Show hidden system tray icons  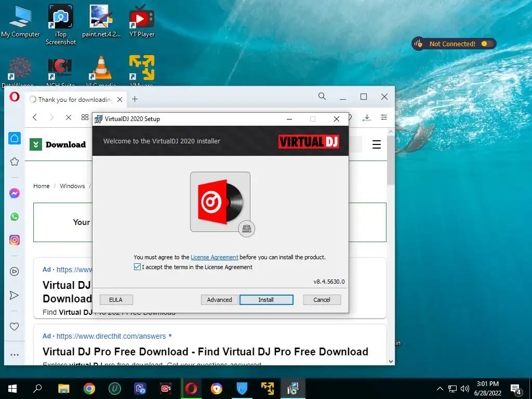tap(440, 389)
